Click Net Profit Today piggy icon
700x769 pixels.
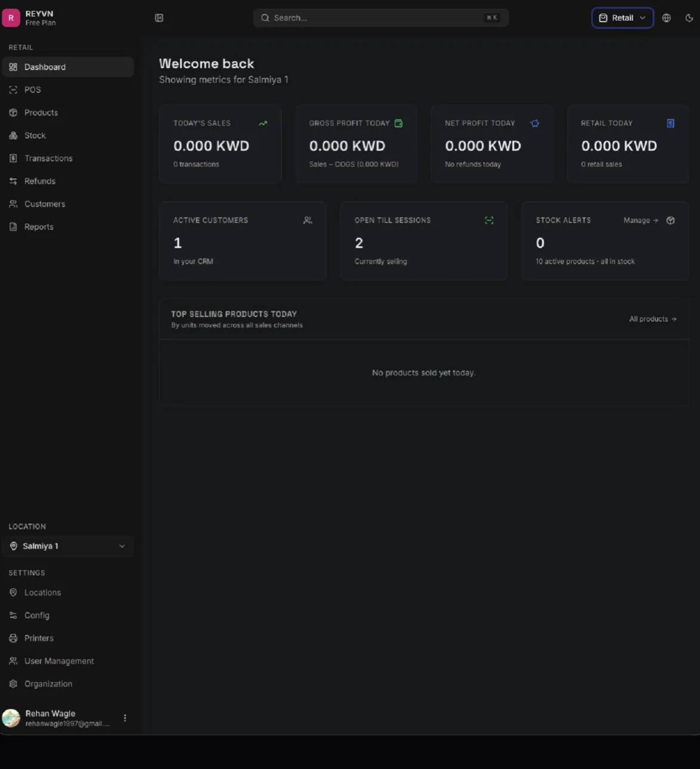[x=535, y=123]
